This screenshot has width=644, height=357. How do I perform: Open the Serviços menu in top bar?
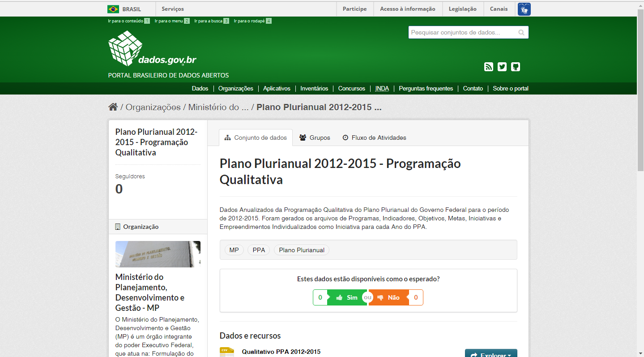tap(173, 9)
